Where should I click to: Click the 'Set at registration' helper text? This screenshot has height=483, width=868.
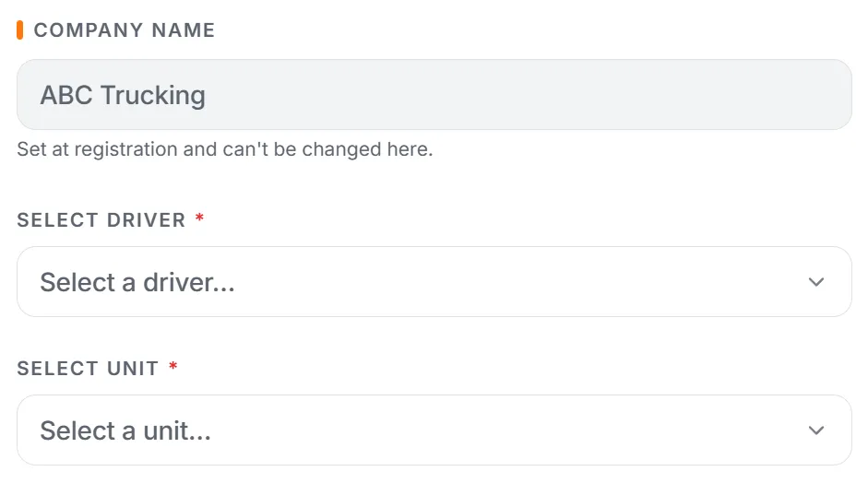click(x=225, y=149)
